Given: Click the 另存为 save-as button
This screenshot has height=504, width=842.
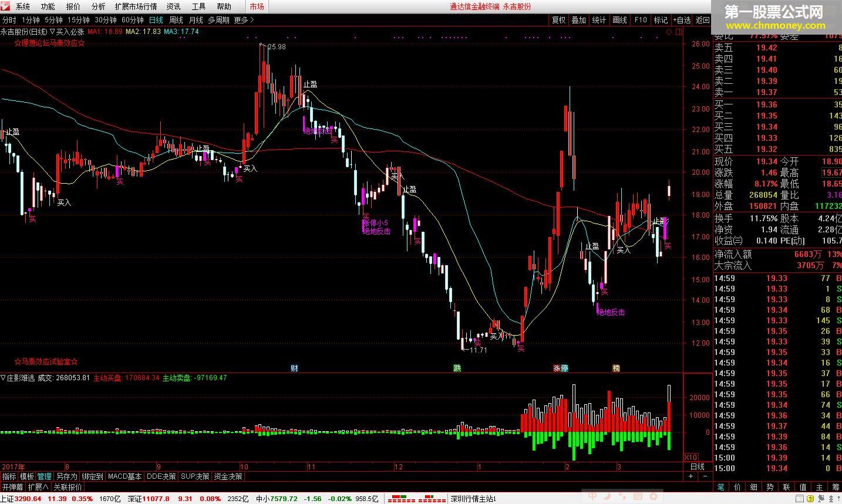Looking at the screenshot, I should pyautogui.click(x=66, y=476).
